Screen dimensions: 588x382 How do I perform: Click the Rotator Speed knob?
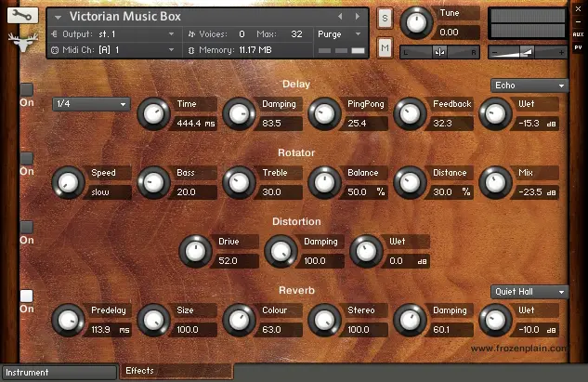(68, 183)
